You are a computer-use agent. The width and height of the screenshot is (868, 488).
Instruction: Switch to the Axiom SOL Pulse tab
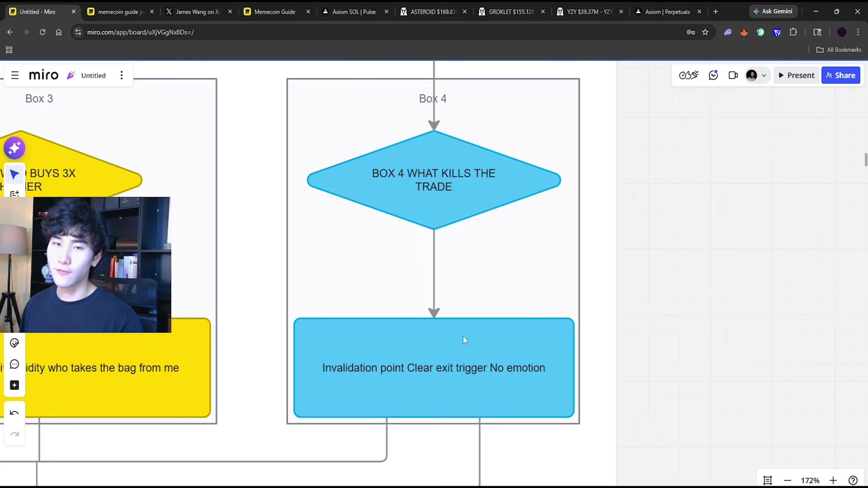[354, 12]
